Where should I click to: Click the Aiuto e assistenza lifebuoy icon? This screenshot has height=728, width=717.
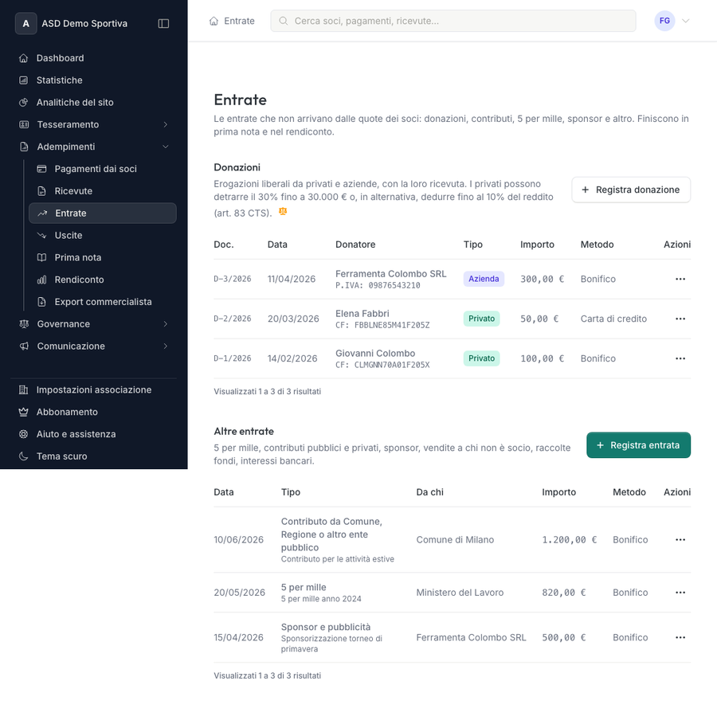pos(23,434)
